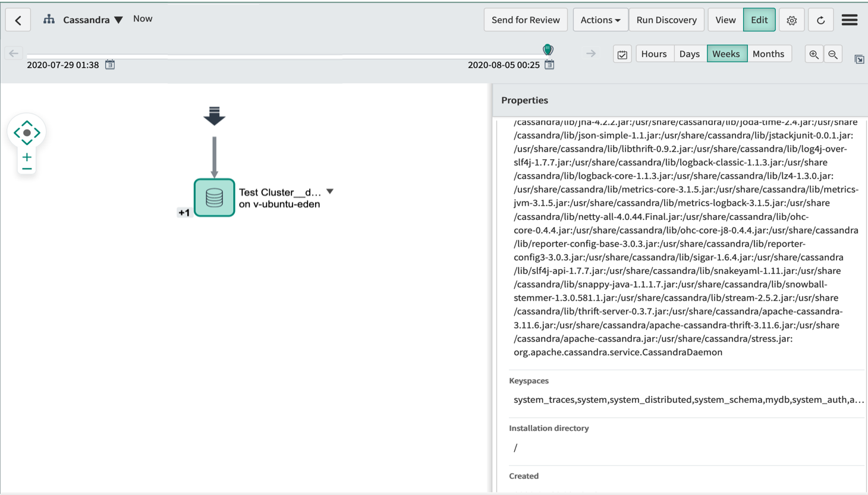Click Run Discovery
Image resolution: width=868 pixels, height=495 pixels.
coord(666,20)
